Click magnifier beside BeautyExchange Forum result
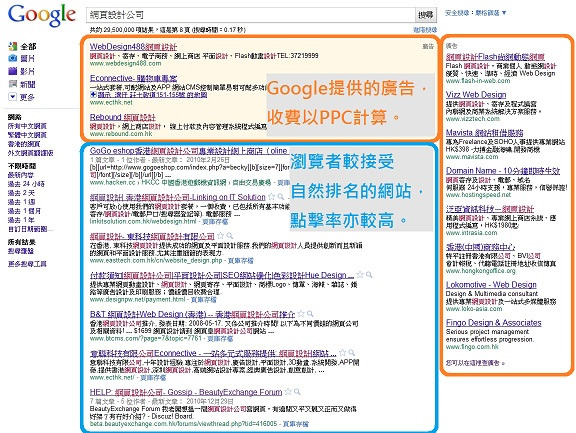 pos(297,391)
